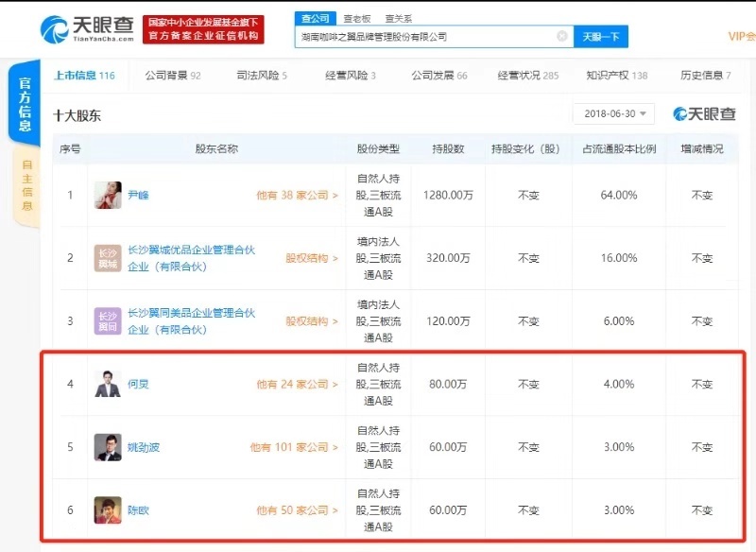
Task: Click the 4.00% ratio cell
Action: 619,385
